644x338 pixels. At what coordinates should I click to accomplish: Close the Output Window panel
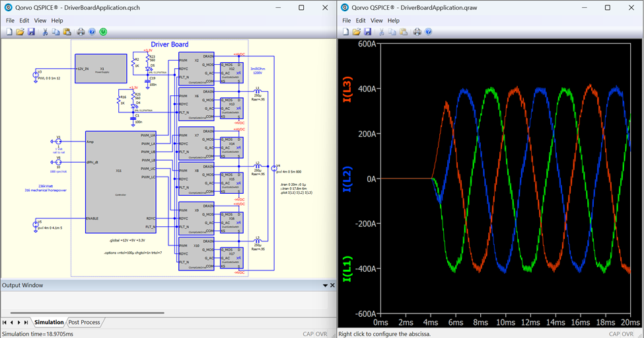332,286
